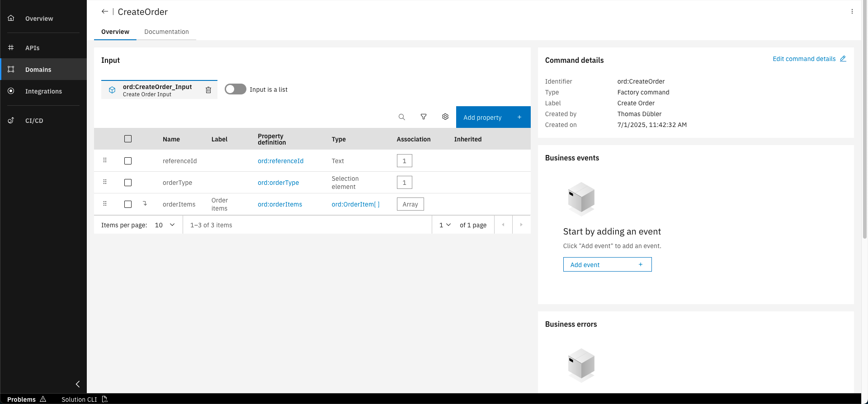Viewport: 868px width, 404px height.
Task: Open the table filter funnel icon
Action: coord(424,117)
